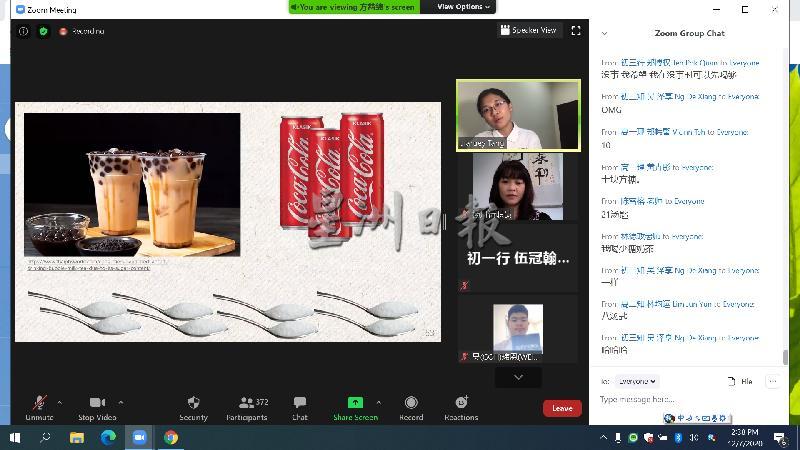This screenshot has width=800, height=450.
Task: Expand video options arrow beside Stop Video
Action: 121,403
